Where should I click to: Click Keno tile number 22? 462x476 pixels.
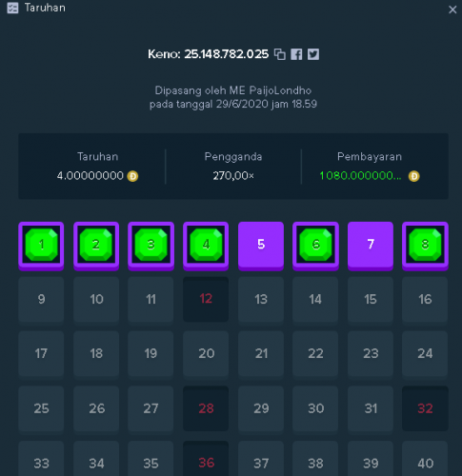pyautogui.click(x=315, y=354)
